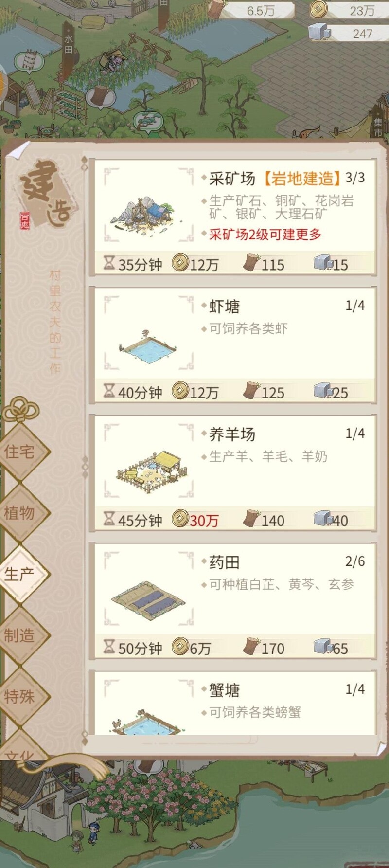Tap the wood log bubble over field
Screen dimensions: 389x868
[102, 96]
